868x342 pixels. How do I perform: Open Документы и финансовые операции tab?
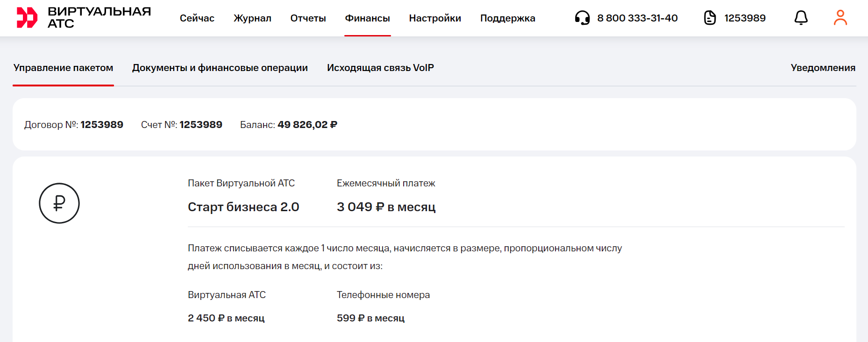(x=220, y=68)
